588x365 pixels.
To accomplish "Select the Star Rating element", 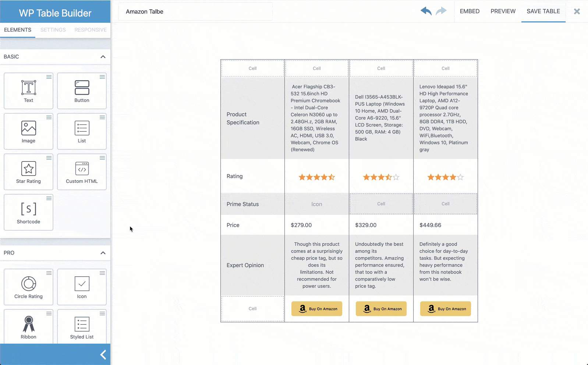I will (28, 172).
